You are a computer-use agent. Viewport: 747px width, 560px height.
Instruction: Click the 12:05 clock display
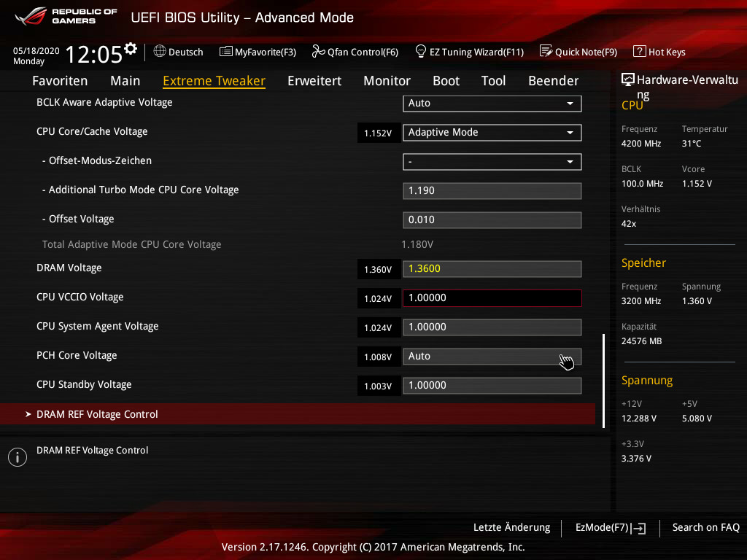(x=94, y=54)
